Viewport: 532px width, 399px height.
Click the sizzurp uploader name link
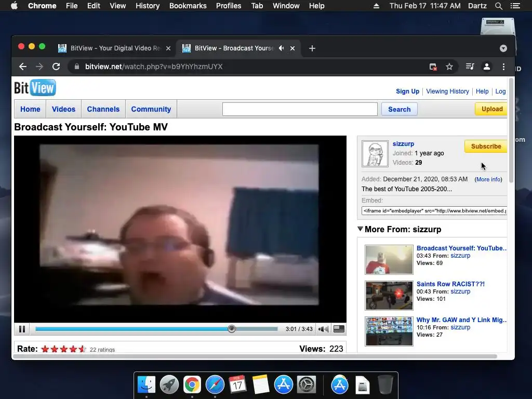(x=403, y=144)
